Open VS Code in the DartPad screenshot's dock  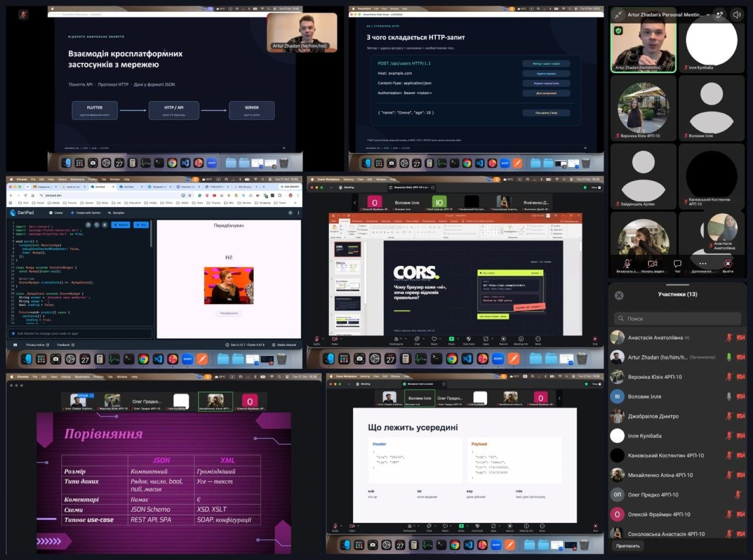coord(158,359)
